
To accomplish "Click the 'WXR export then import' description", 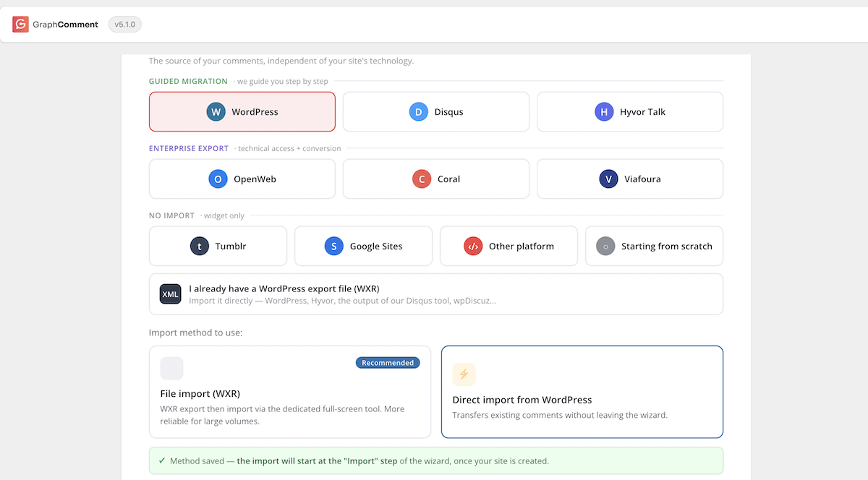I will pyautogui.click(x=282, y=415).
